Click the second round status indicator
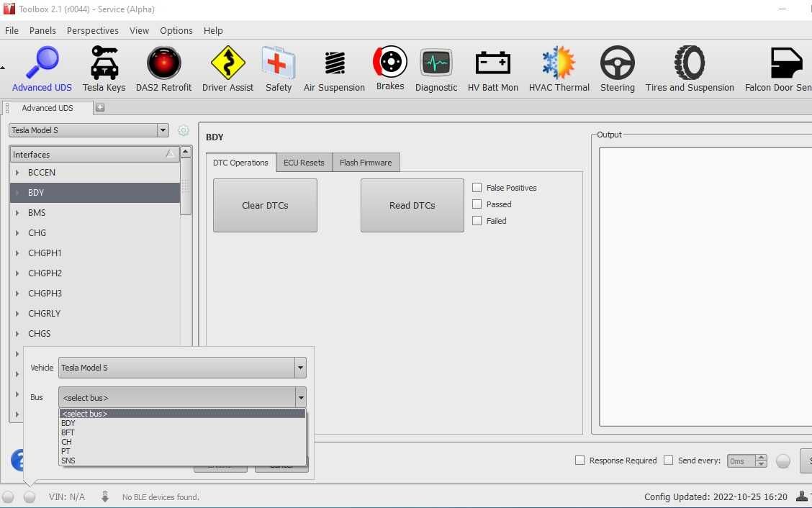Image resolution: width=812 pixels, height=508 pixels. pos(30,496)
